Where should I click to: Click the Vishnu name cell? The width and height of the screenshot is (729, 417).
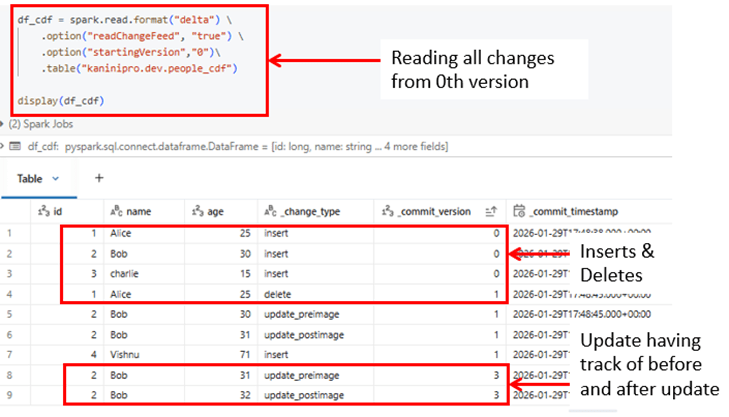point(126,354)
